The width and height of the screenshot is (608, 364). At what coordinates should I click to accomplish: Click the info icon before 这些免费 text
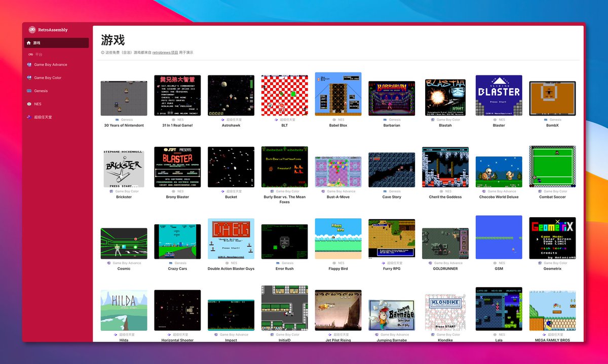click(102, 52)
